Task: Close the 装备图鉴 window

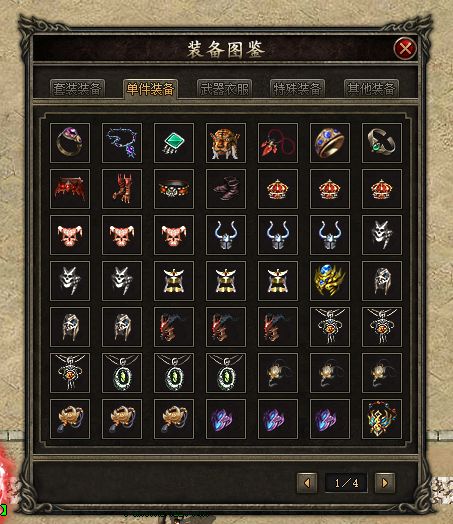Action: (x=405, y=49)
